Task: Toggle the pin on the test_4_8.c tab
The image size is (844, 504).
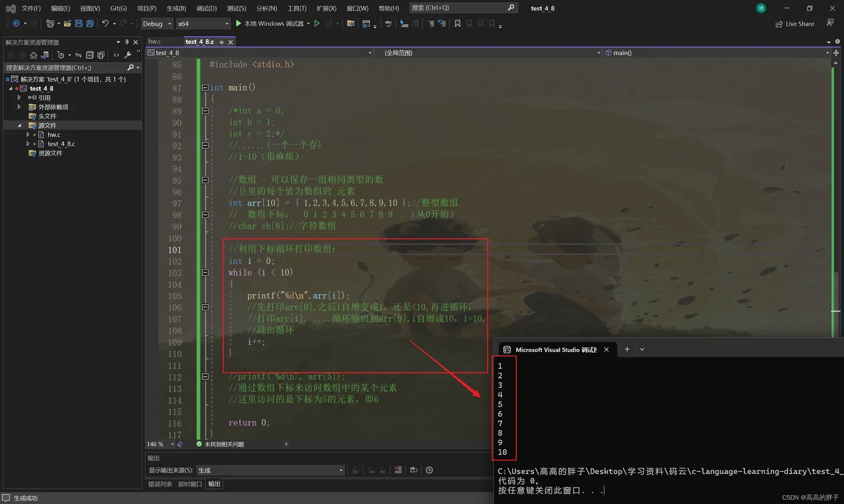Action: (221, 42)
